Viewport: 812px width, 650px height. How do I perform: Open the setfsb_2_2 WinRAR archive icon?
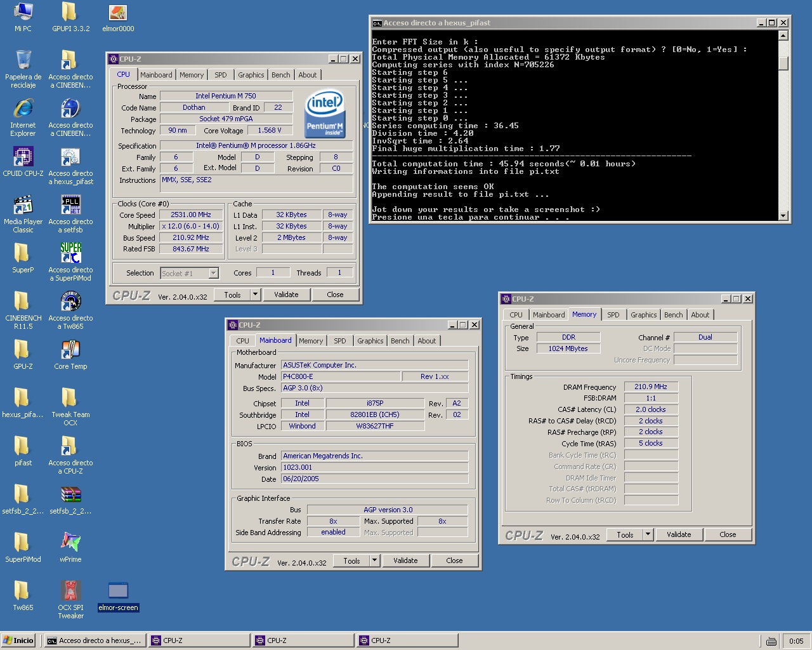pyautogui.click(x=70, y=499)
